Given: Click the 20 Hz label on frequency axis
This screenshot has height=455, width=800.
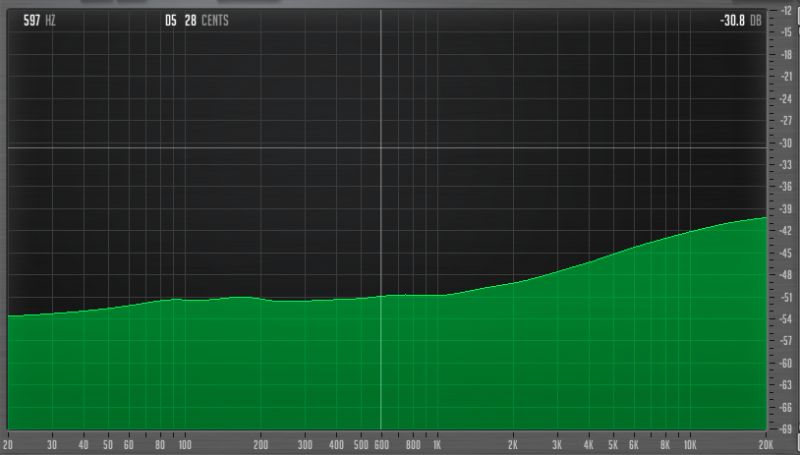Looking at the screenshot, I should click(x=9, y=444).
